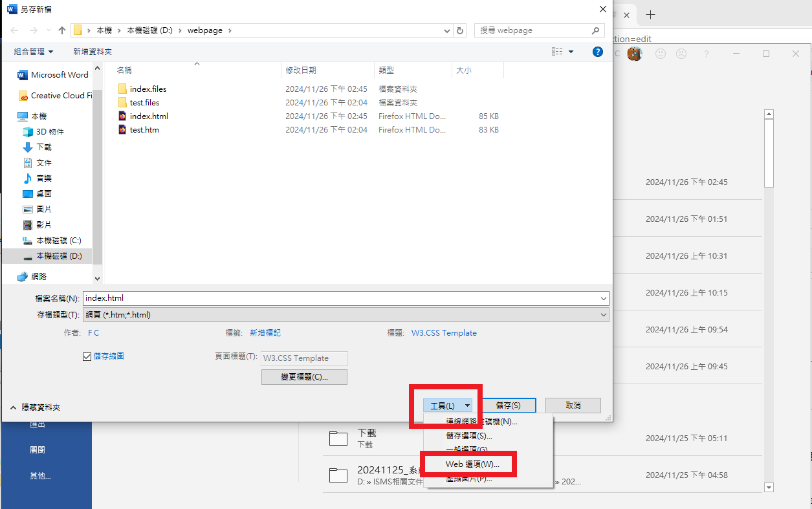Toggle the Save Thumbnail checkbox
This screenshot has width=812, height=509.
(87, 356)
